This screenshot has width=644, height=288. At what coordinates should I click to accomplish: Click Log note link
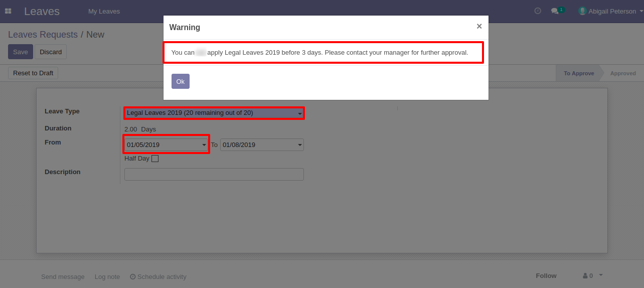(107, 276)
